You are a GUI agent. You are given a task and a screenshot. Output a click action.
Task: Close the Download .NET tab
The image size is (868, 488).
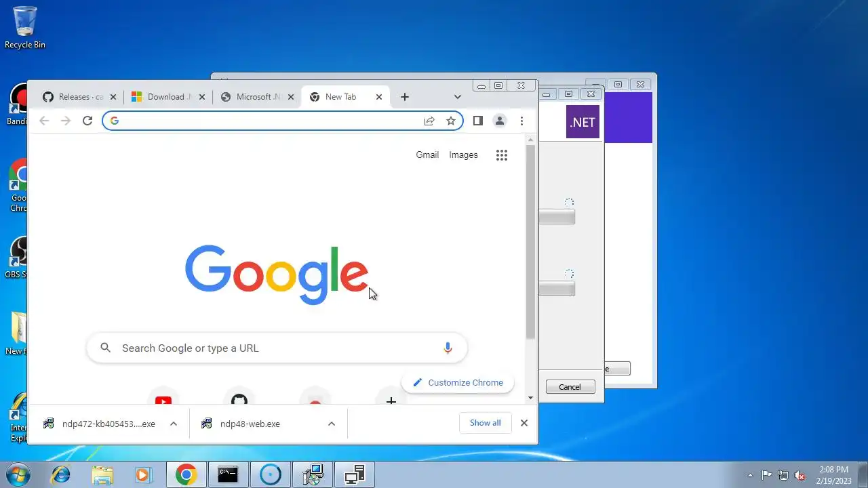[x=202, y=97]
